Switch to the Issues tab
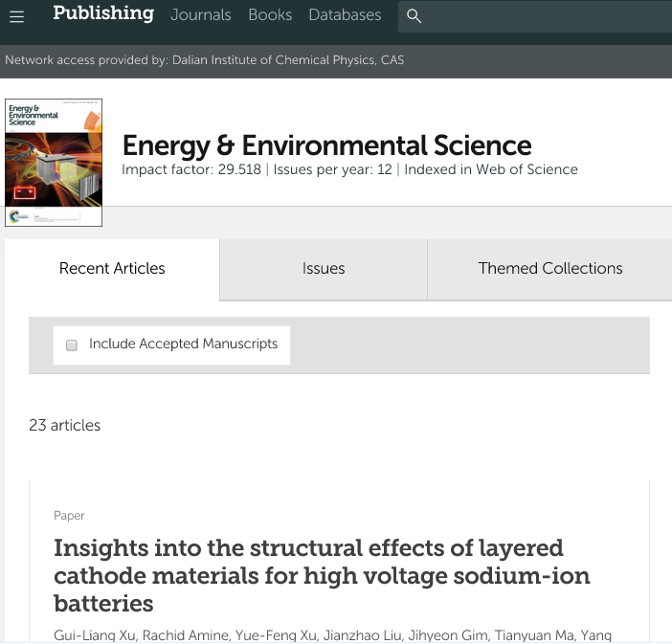 pyautogui.click(x=324, y=269)
